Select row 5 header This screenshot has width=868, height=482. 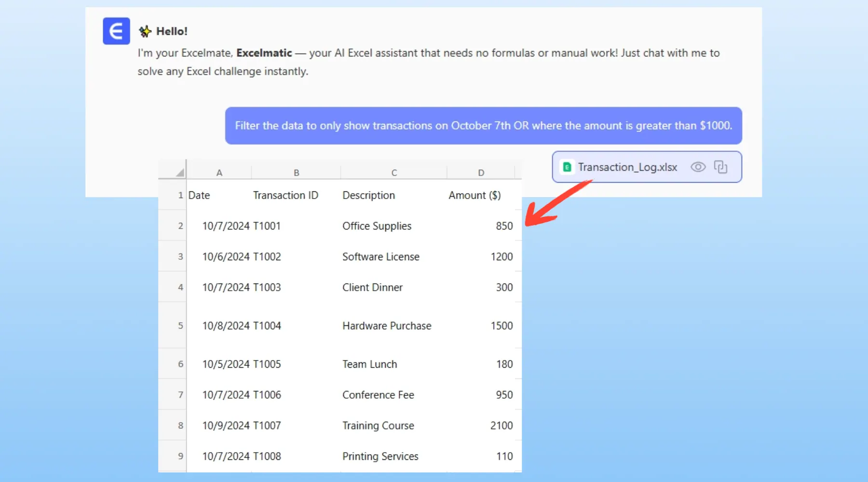click(180, 326)
